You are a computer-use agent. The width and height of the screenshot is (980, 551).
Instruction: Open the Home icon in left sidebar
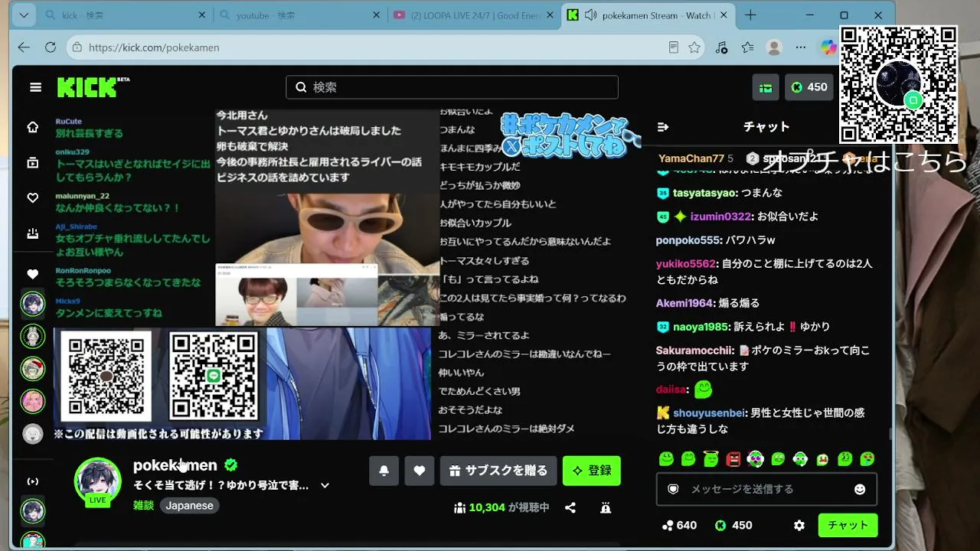pyautogui.click(x=33, y=127)
